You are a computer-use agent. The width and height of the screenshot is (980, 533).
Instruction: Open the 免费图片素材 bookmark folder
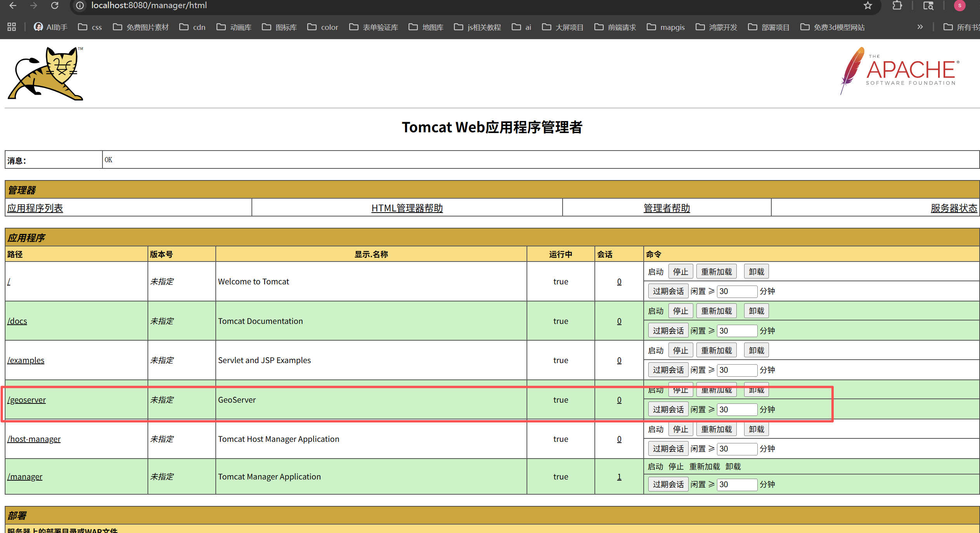pos(141,27)
